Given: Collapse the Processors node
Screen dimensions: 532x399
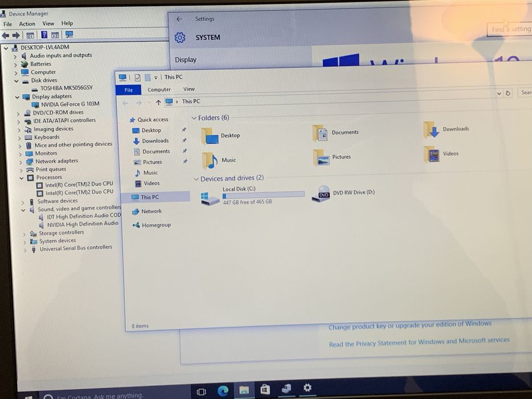Looking at the screenshot, I should [22, 178].
